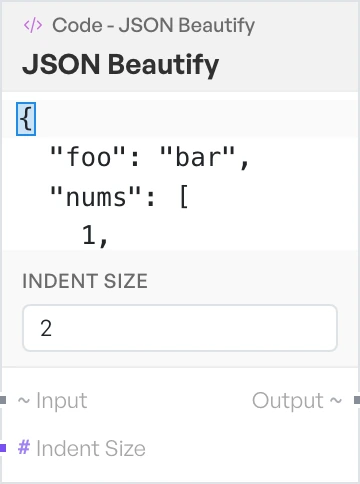Focus the Indent Size input field
Image resolution: width=360 pixels, height=484 pixels.
click(x=180, y=328)
